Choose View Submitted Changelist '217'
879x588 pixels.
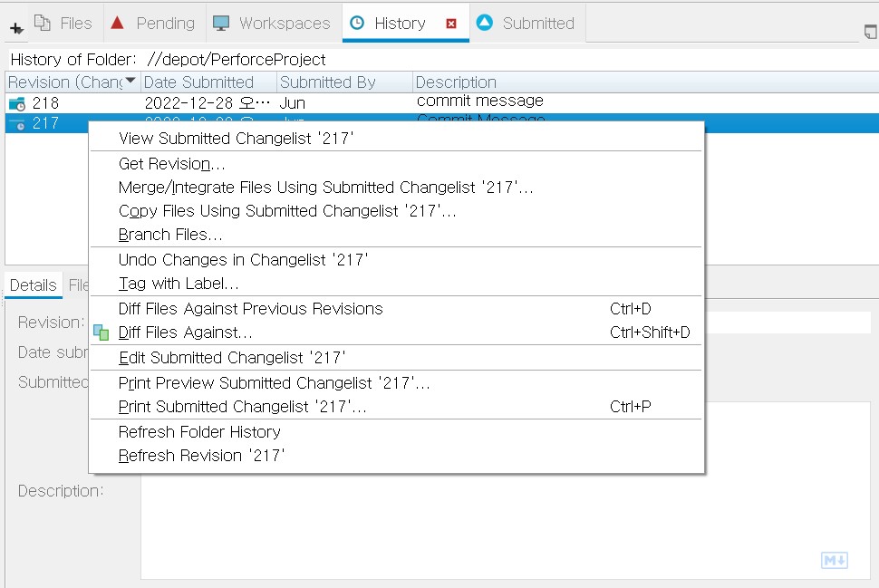[x=236, y=139]
